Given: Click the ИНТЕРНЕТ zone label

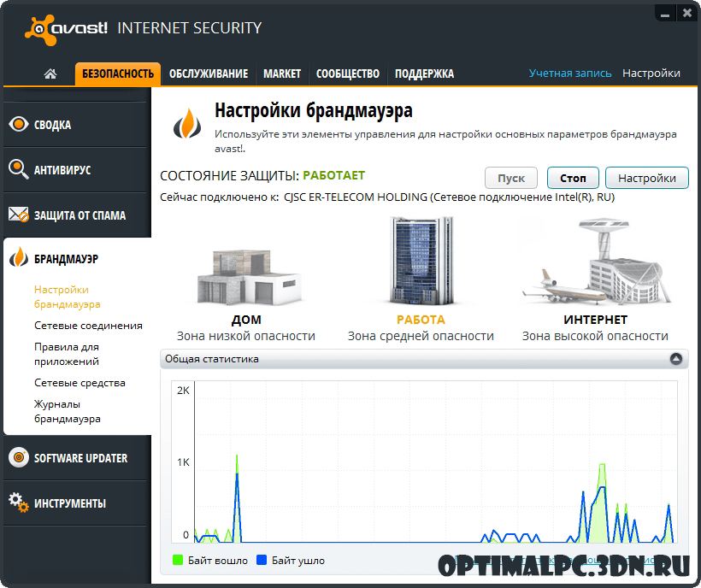Looking at the screenshot, I should tap(596, 320).
